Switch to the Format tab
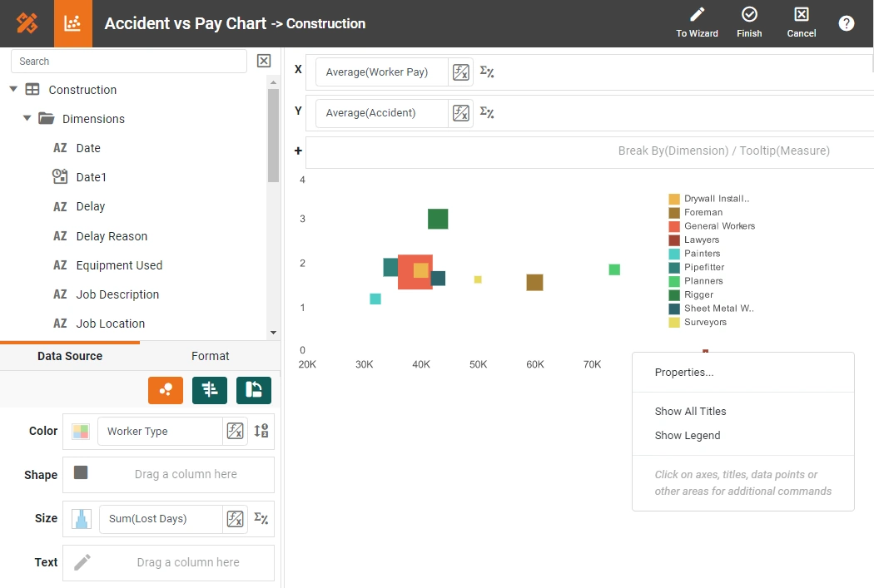 (210, 355)
